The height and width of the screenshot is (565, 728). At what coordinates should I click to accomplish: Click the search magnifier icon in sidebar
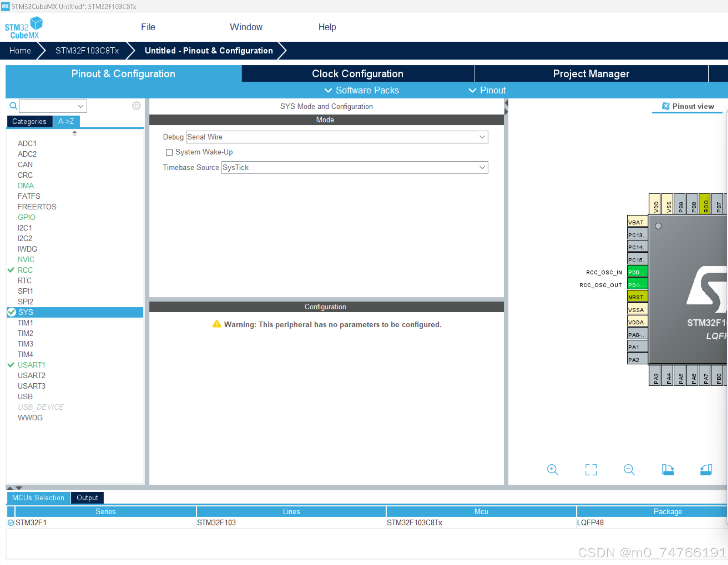13,106
